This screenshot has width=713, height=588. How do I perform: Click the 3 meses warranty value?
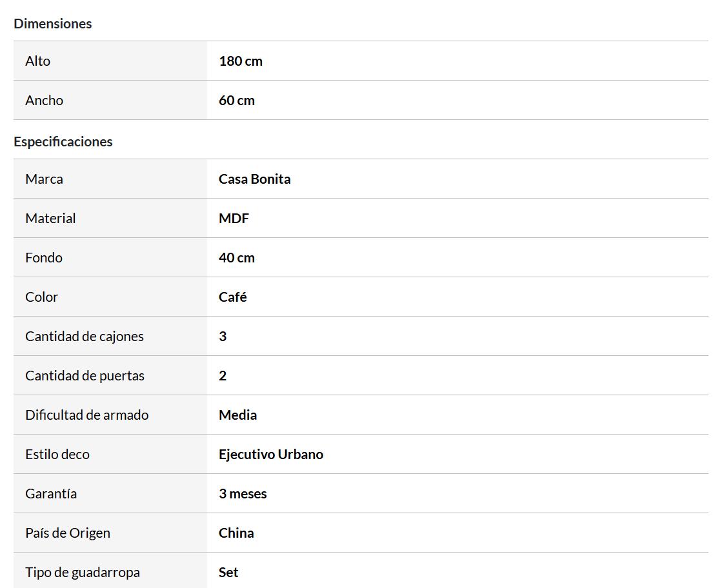pos(243,494)
